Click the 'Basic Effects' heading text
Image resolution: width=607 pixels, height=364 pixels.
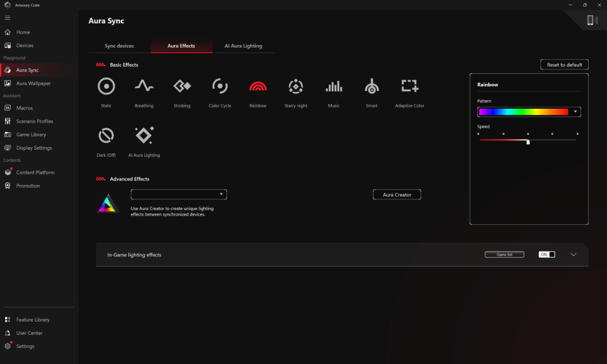(124, 65)
